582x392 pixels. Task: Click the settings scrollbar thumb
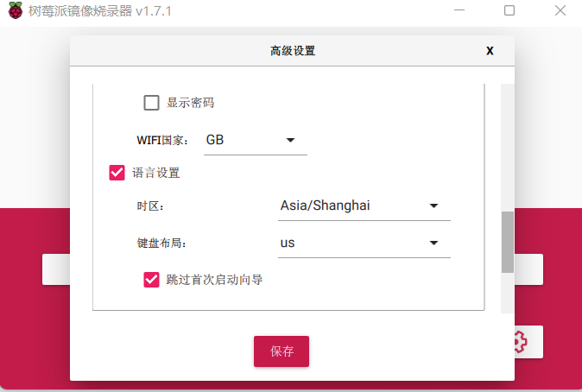point(508,242)
